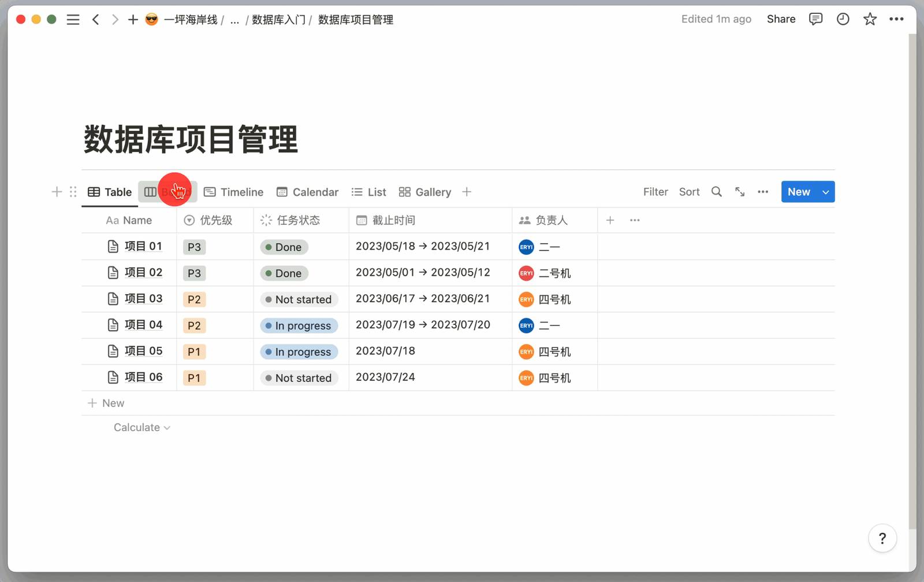Open the 任务状态 column header menu
924x582 pixels.
click(301, 220)
